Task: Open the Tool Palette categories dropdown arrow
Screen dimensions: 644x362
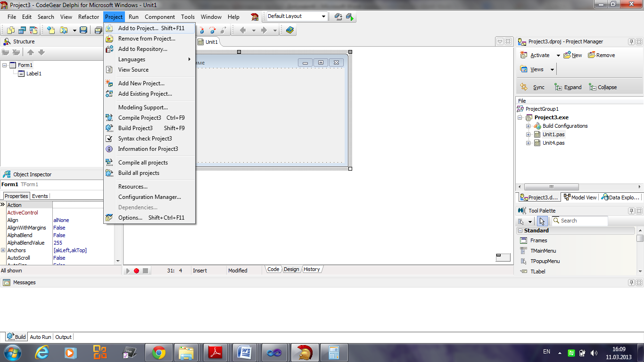Action: [530, 222]
